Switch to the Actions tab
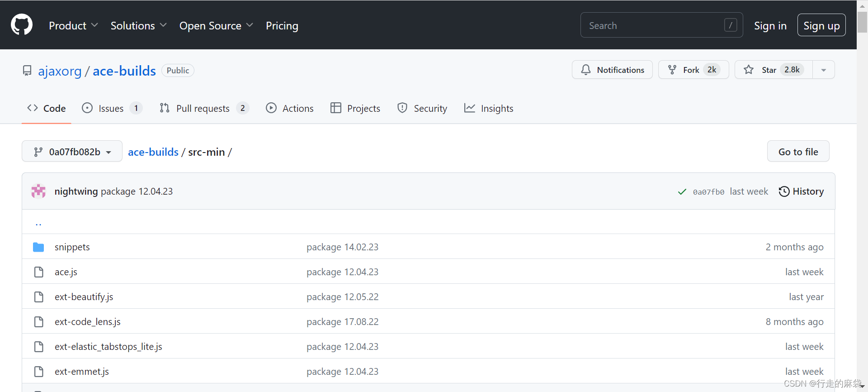868x392 pixels. pyautogui.click(x=290, y=108)
